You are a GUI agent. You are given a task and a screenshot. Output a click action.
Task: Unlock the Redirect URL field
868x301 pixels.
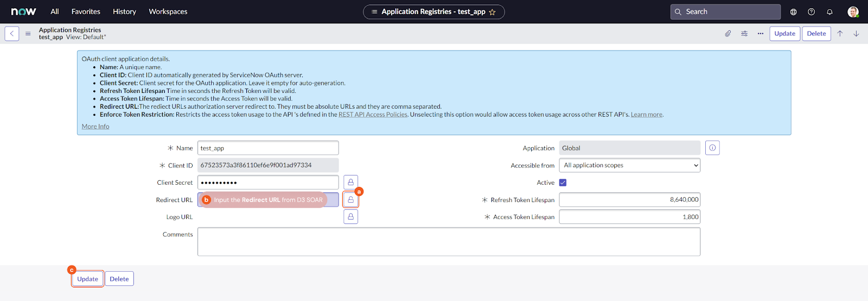coord(350,200)
